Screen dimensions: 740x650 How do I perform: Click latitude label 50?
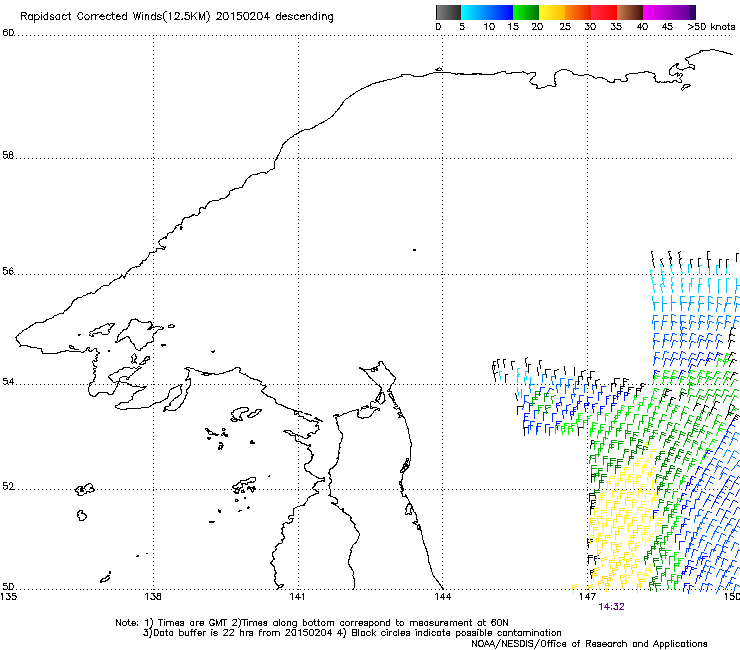(x=8, y=586)
